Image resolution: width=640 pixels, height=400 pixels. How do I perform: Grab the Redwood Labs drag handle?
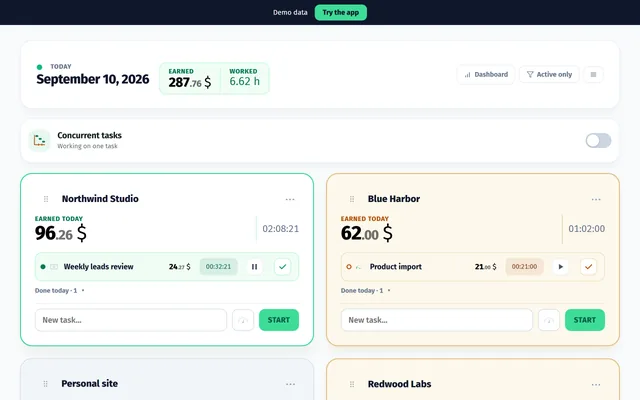(x=352, y=384)
